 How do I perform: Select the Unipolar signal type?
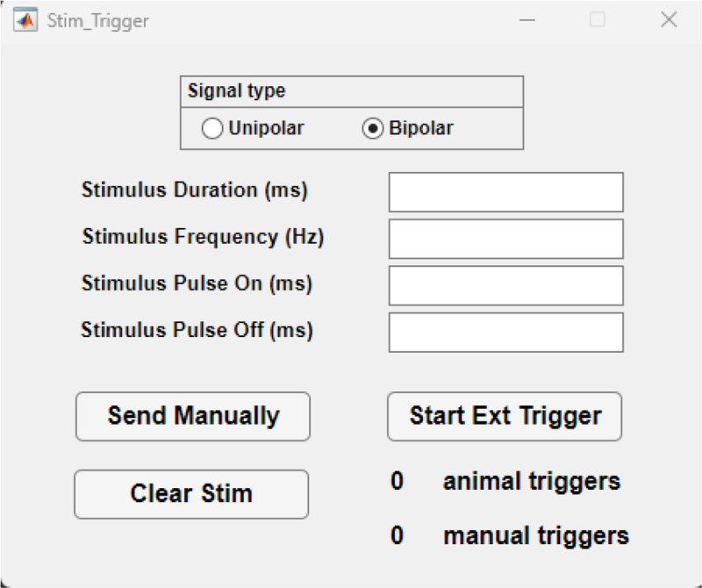(x=212, y=129)
